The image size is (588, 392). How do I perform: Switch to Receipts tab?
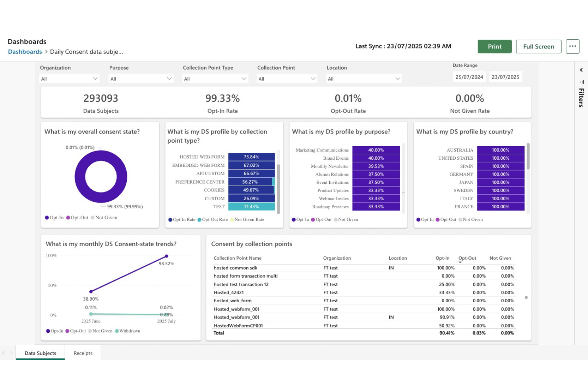83,353
